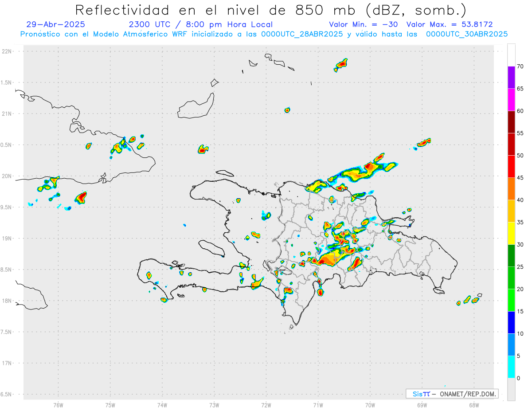Click the colorbar value '45'
The image size is (532, 411).
pyautogui.click(x=520, y=178)
